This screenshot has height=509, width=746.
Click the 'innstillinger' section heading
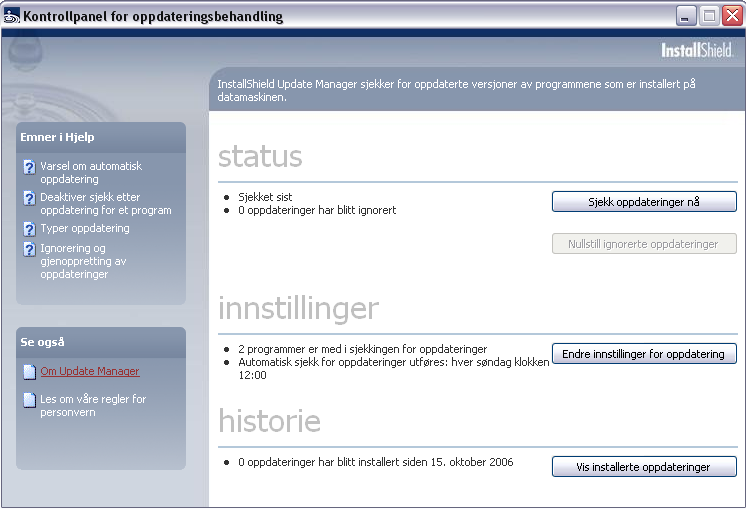(x=298, y=309)
